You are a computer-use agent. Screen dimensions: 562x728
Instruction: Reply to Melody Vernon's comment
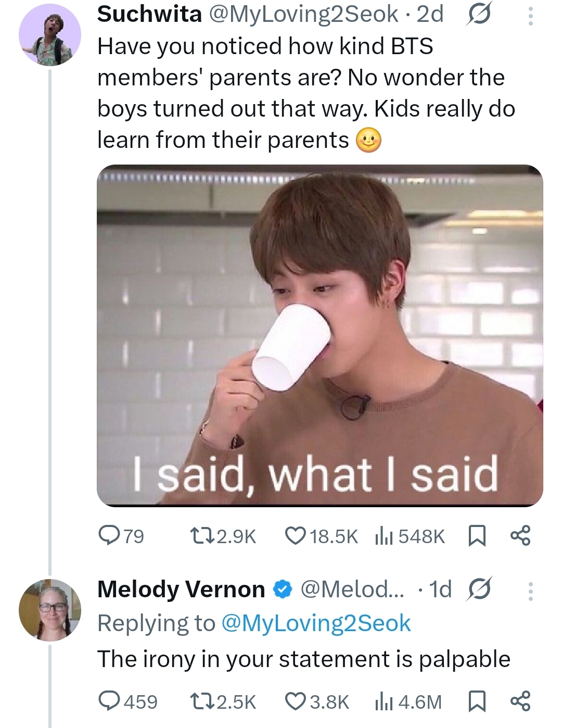(x=109, y=701)
